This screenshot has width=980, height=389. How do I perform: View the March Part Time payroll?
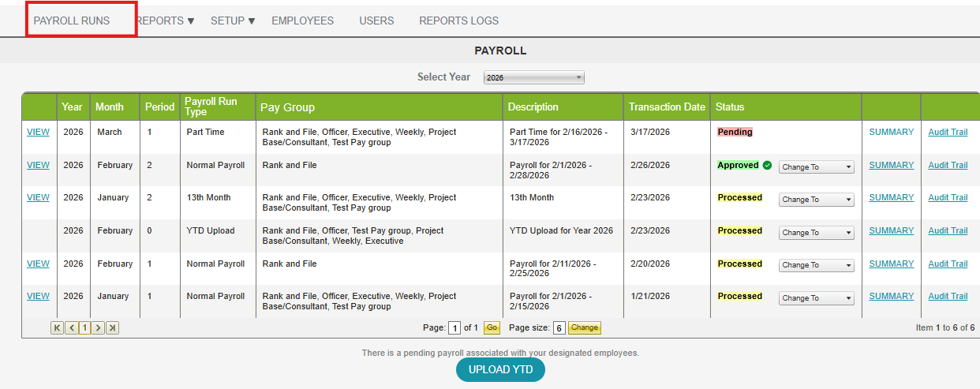(x=38, y=132)
